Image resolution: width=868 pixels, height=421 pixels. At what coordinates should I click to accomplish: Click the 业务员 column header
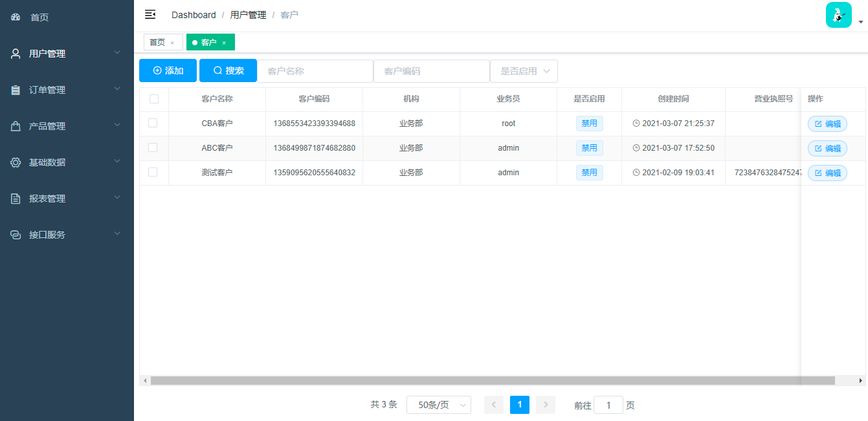coord(508,99)
